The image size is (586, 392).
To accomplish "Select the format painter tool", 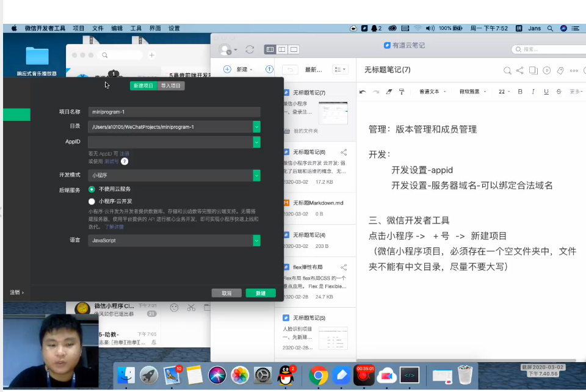I will click(402, 92).
